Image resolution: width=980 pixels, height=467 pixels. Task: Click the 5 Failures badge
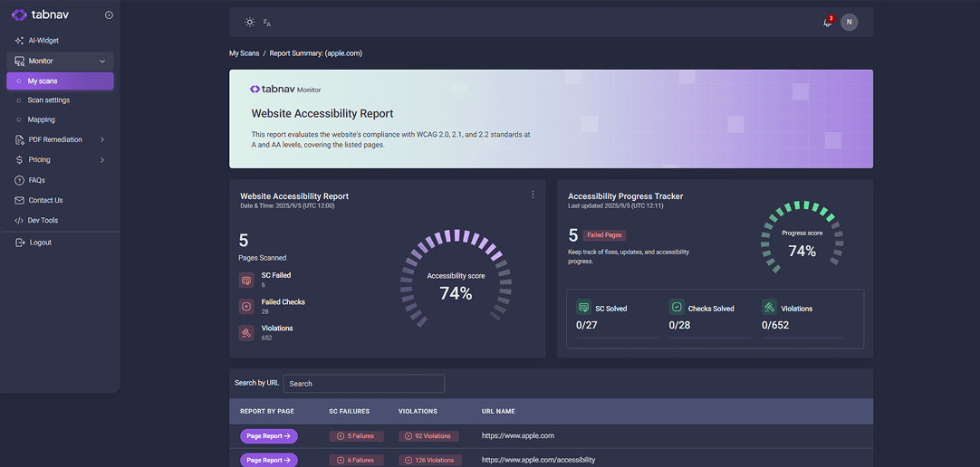click(x=356, y=436)
